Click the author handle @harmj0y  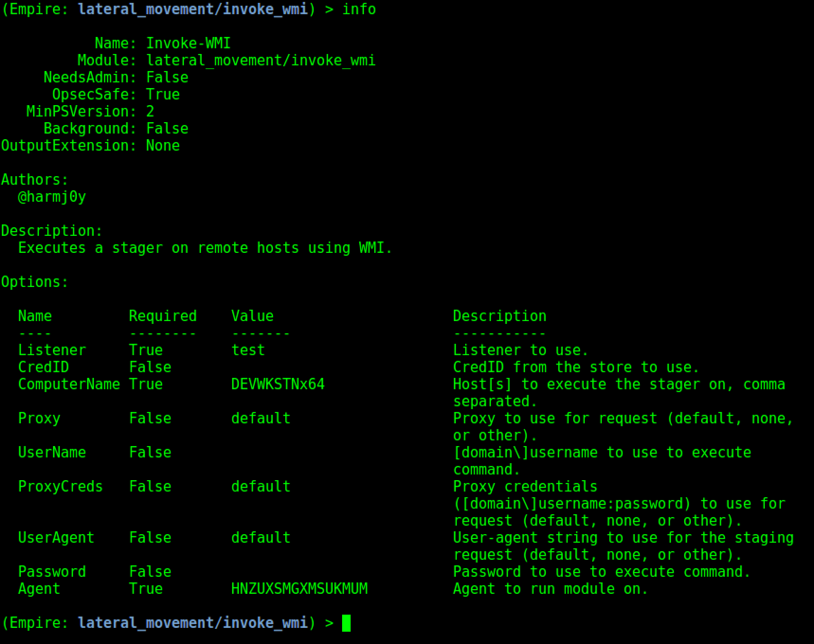pyautogui.click(x=52, y=197)
